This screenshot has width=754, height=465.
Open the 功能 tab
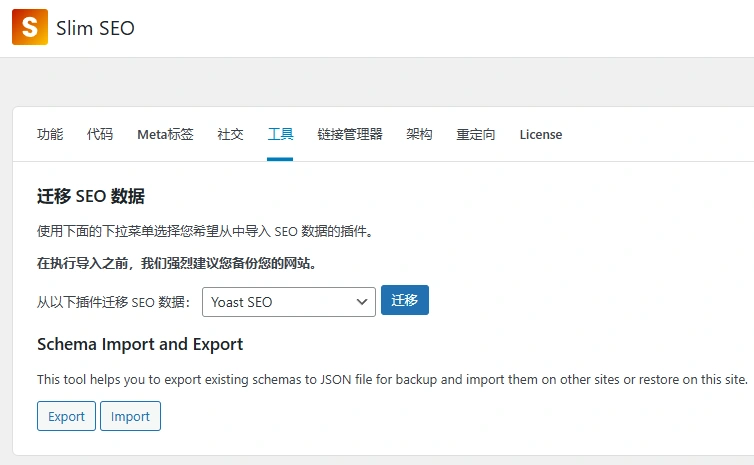click(50, 134)
